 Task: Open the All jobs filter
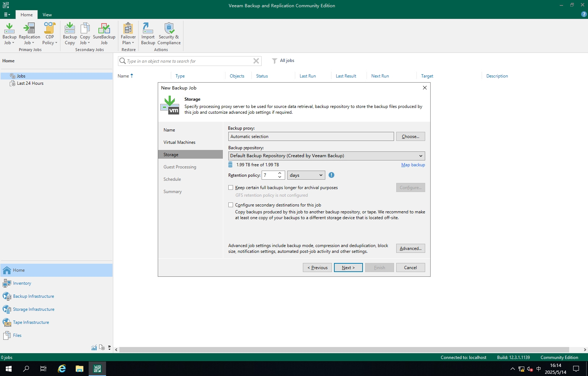click(x=283, y=61)
